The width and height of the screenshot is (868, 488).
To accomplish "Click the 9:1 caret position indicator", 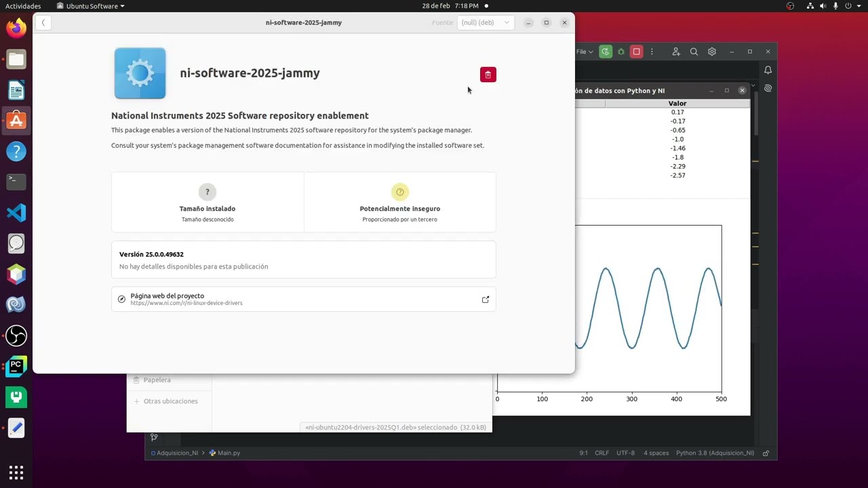I will (584, 453).
